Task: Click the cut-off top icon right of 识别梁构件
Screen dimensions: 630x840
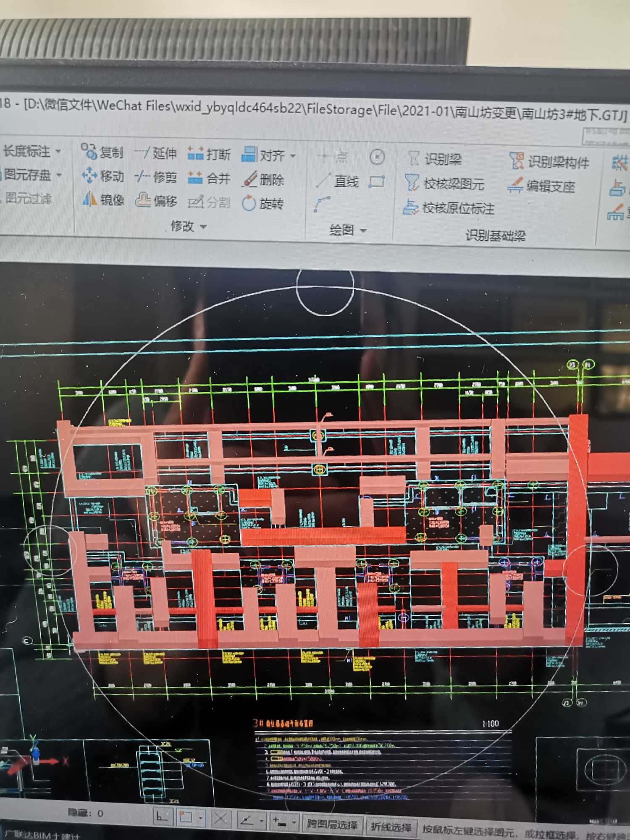Action: pyautogui.click(x=620, y=163)
